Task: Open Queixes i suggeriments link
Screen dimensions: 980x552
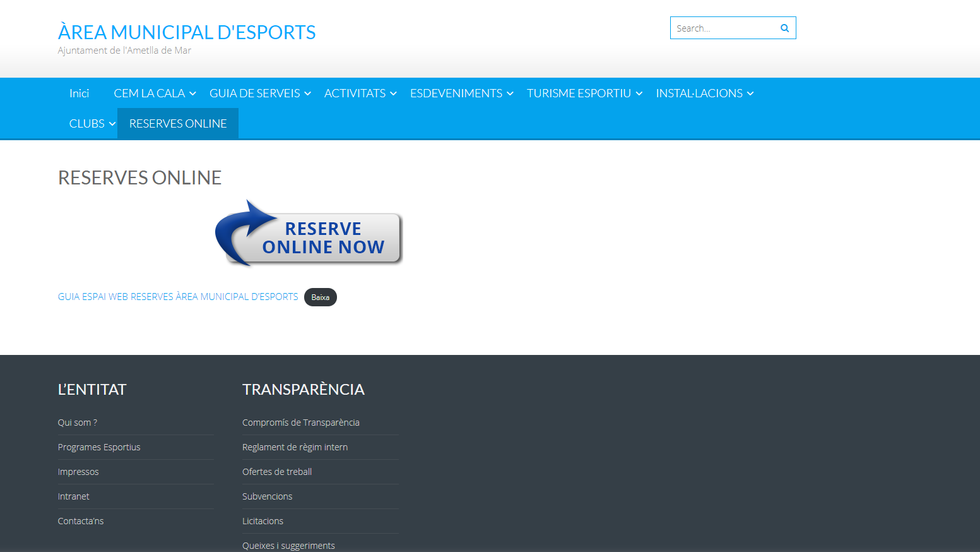Action: 289,546
